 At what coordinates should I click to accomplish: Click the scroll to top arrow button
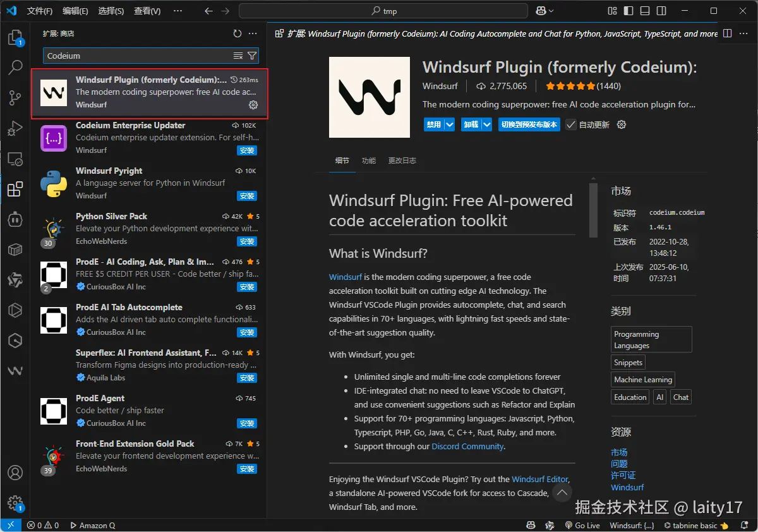point(562,492)
